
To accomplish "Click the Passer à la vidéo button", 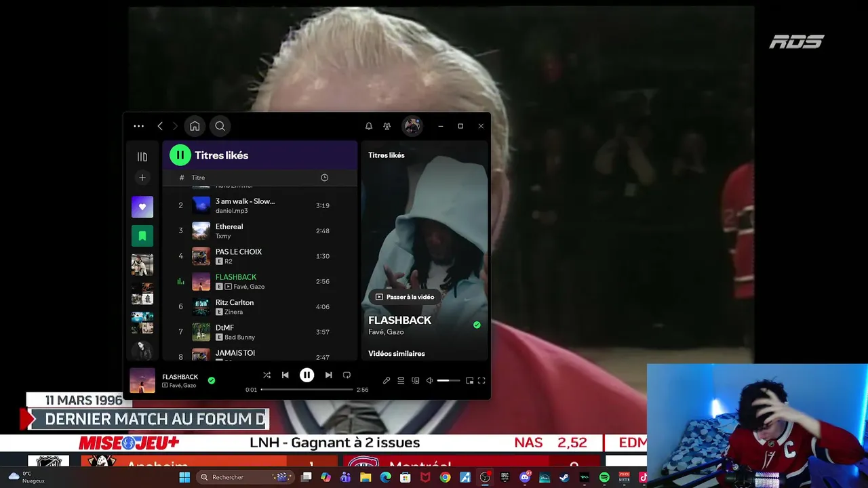I will pos(405,297).
